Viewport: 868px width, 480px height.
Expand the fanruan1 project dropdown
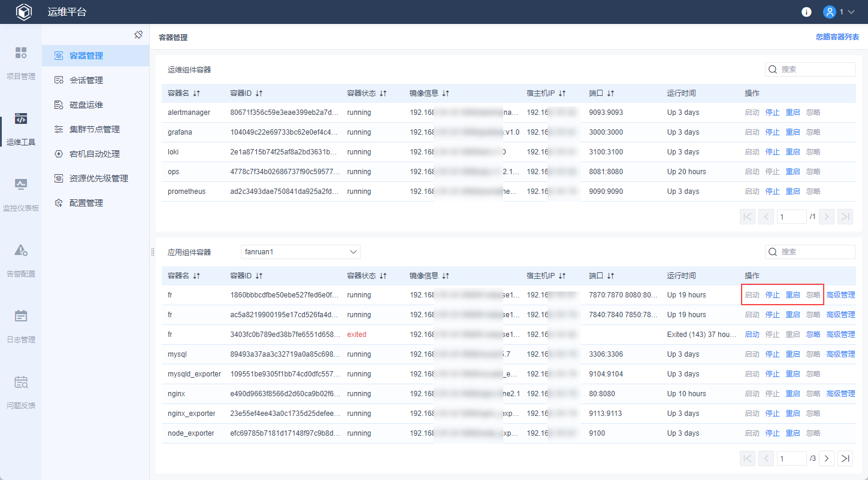click(x=300, y=252)
